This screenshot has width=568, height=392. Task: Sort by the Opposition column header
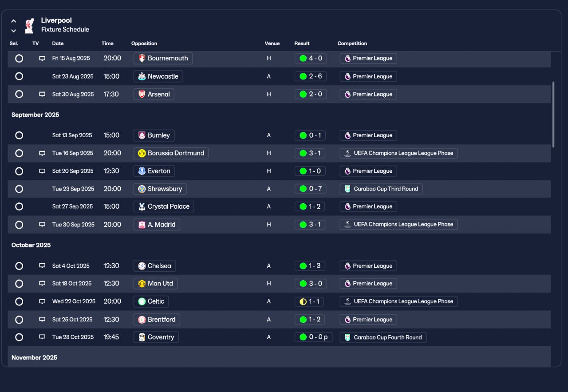[x=144, y=44]
